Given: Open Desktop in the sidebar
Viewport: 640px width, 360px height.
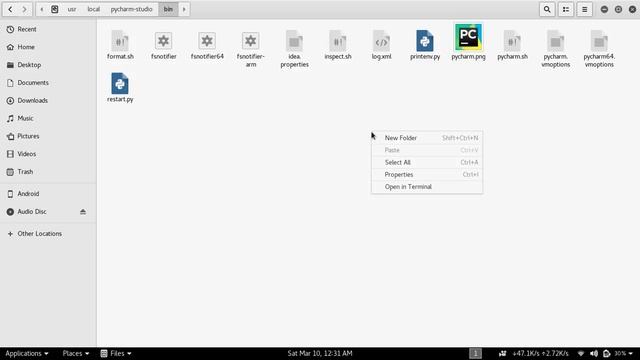Looking at the screenshot, I should (x=48, y=65).
